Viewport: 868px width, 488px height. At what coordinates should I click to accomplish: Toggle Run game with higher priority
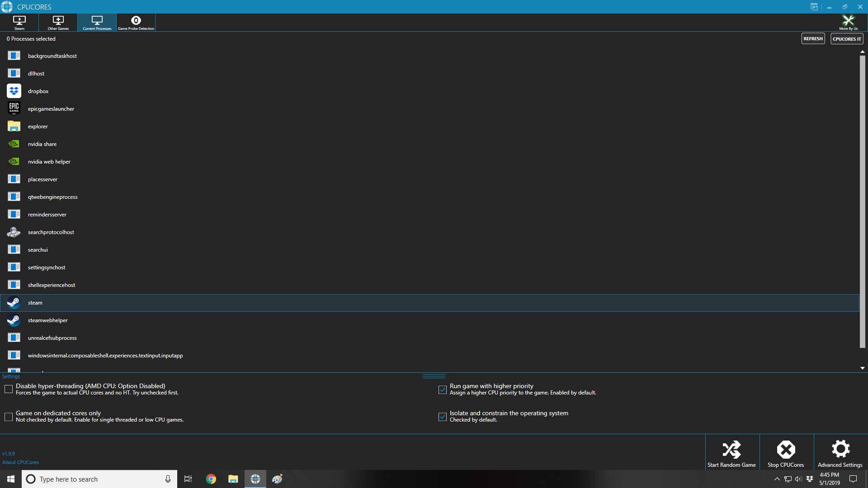click(x=442, y=389)
